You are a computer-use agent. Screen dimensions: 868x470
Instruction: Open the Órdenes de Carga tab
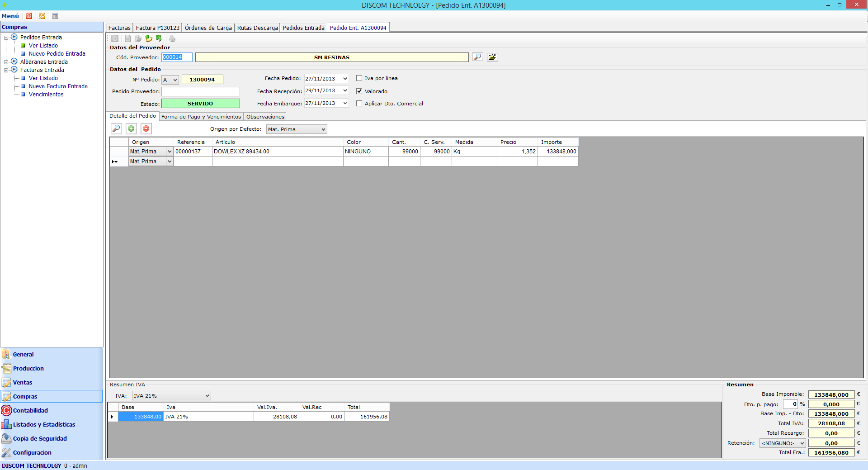click(x=208, y=28)
